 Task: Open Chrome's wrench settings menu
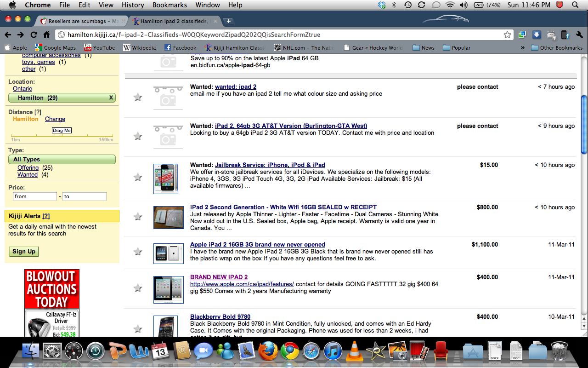[579, 35]
